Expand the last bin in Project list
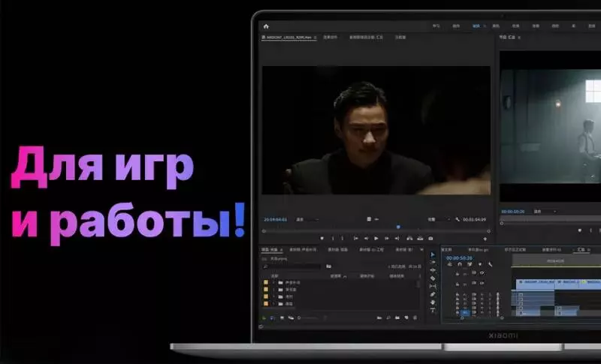Screen dimensions: 601x364 (x=273, y=304)
